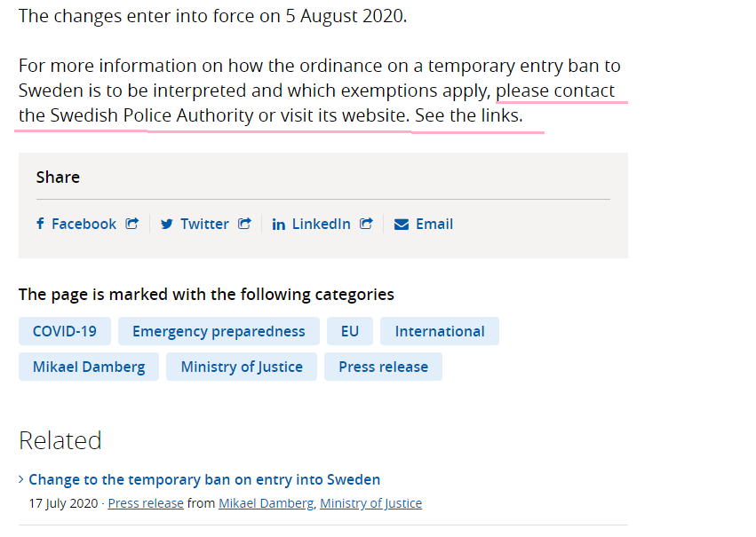This screenshot has height=537, width=756.
Task: Open the Emergency preparedness category tag
Action: 219,331
